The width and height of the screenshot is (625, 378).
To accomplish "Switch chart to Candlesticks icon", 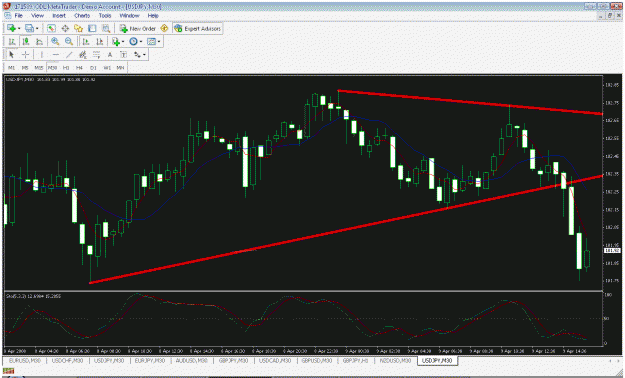I will point(26,41).
